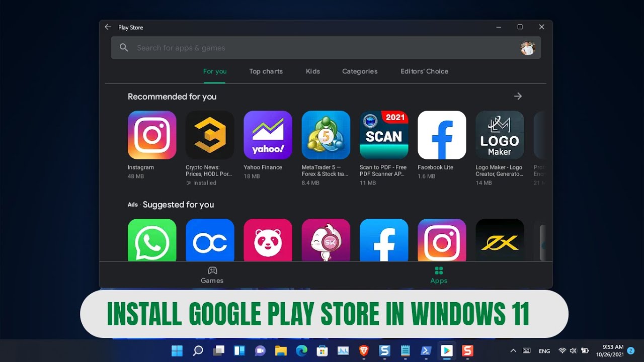The height and width of the screenshot is (362, 644).
Task: Switch to the Kids tab
Action: (x=313, y=71)
